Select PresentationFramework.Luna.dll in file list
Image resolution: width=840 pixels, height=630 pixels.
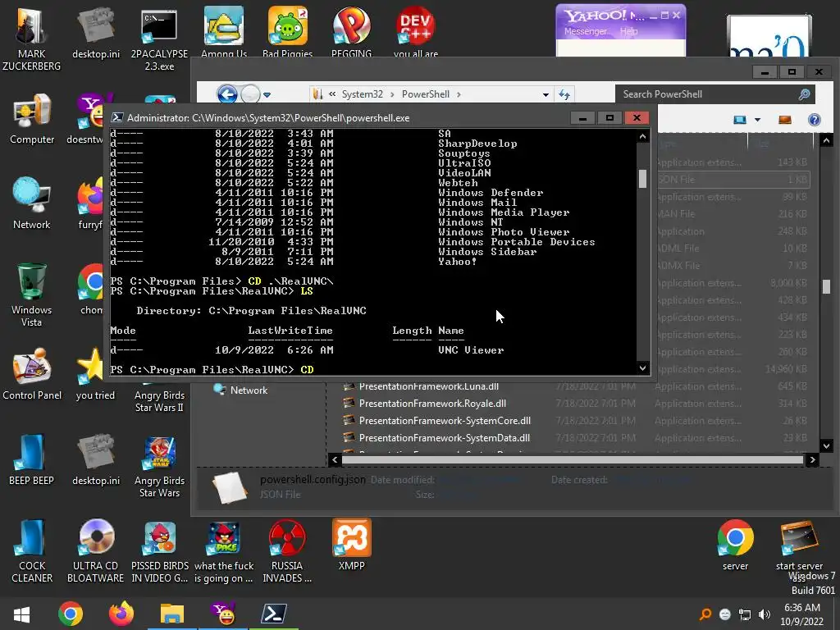point(428,386)
